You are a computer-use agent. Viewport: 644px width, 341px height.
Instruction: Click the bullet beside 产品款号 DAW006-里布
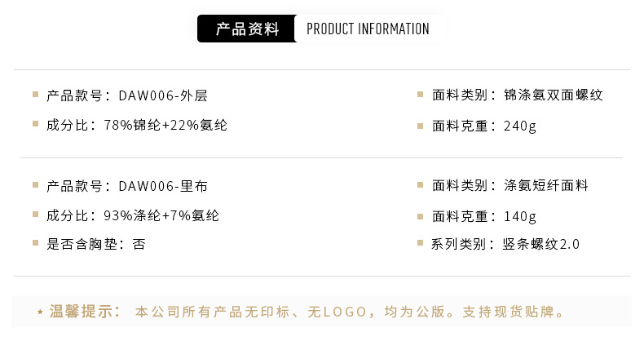(36, 185)
